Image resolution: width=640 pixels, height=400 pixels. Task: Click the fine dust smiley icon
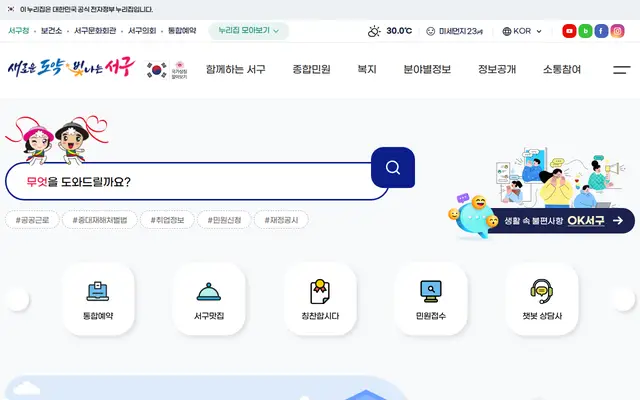431,31
